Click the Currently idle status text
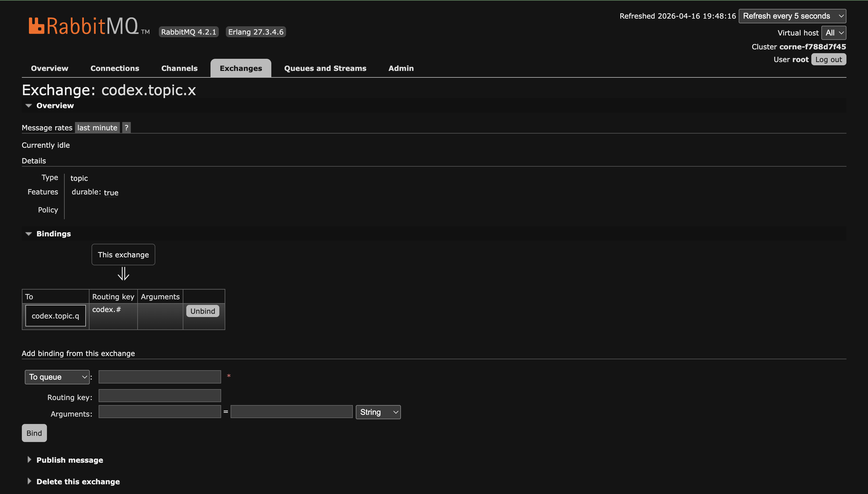 (x=46, y=145)
